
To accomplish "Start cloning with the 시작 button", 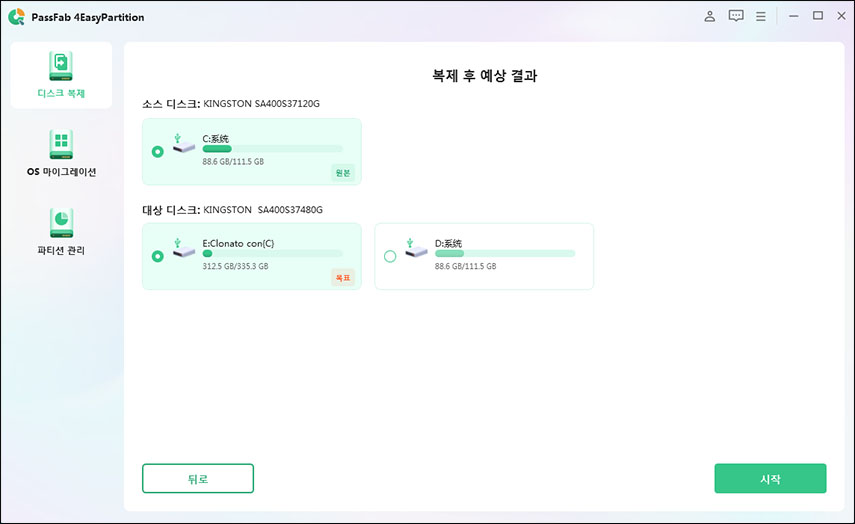I will pos(770,479).
